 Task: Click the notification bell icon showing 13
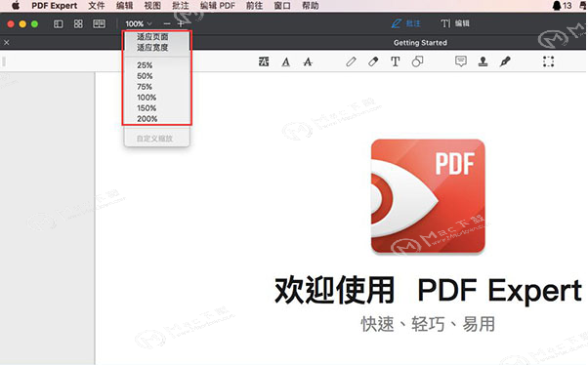coord(562,6)
